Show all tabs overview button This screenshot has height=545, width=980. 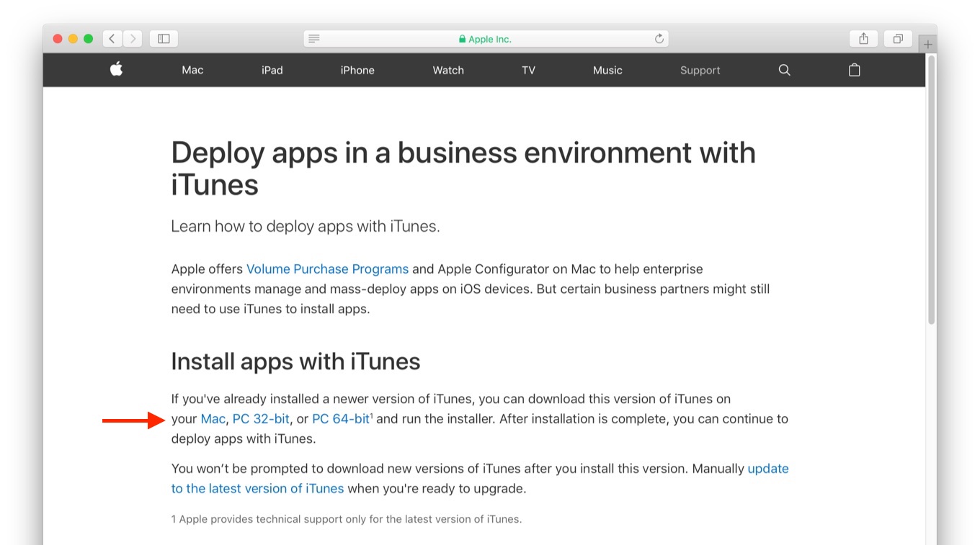click(x=898, y=39)
